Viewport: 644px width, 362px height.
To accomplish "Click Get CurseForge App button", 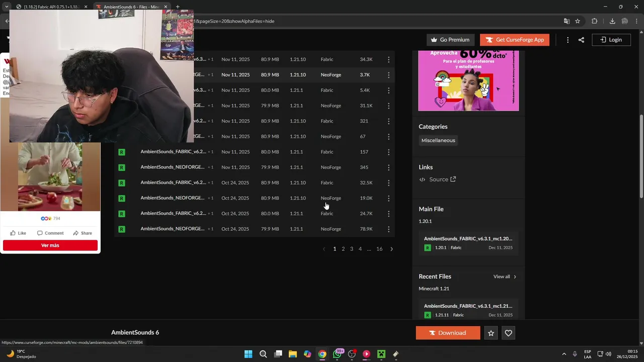I will tap(514, 40).
